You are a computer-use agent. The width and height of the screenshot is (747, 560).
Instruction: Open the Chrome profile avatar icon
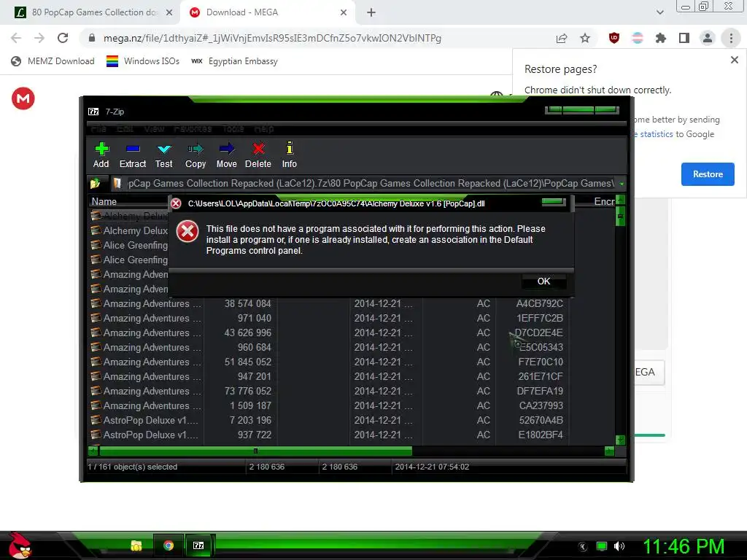(708, 38)
